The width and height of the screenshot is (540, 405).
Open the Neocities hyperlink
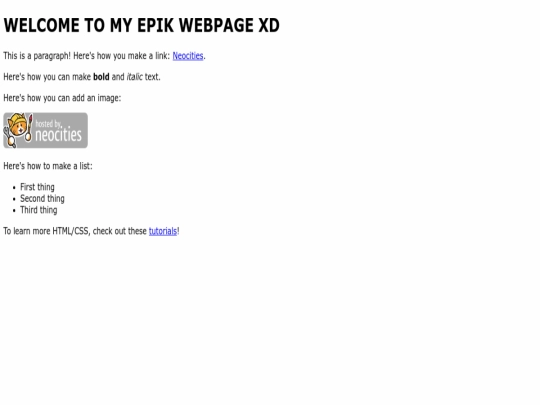pos(188,56)
